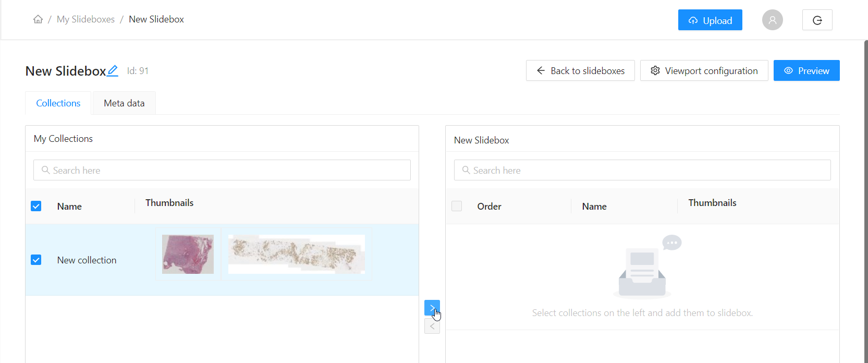Click the home icon in breadcrumb
The height and width of the screenshot is (363, 868).
38,19
